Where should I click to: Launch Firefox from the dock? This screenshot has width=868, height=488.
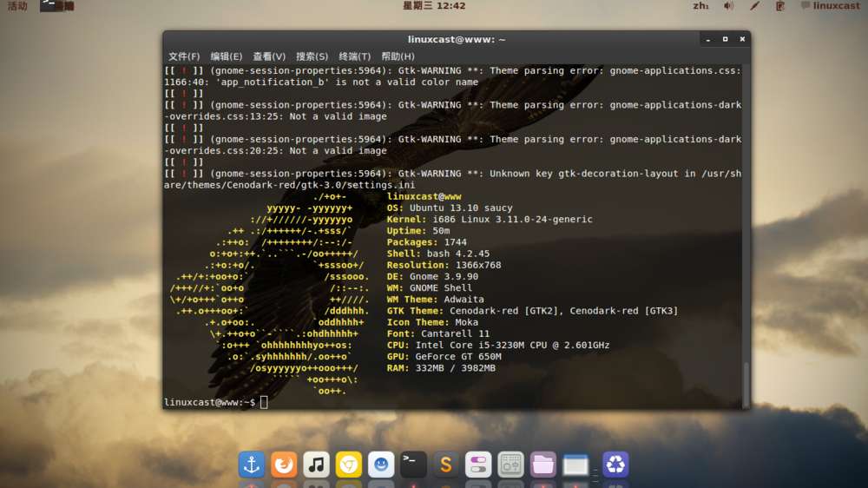coord(284,465)
